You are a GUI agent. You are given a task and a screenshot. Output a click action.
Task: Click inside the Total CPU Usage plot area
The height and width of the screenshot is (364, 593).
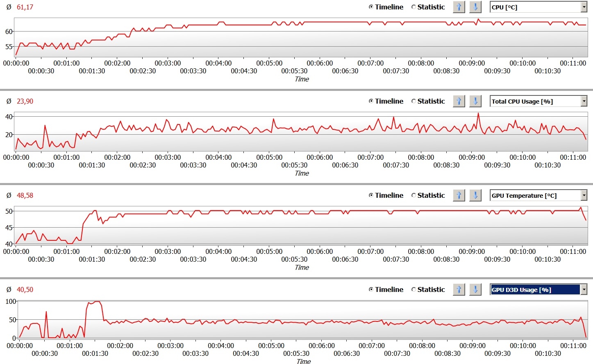pos(301,131)
